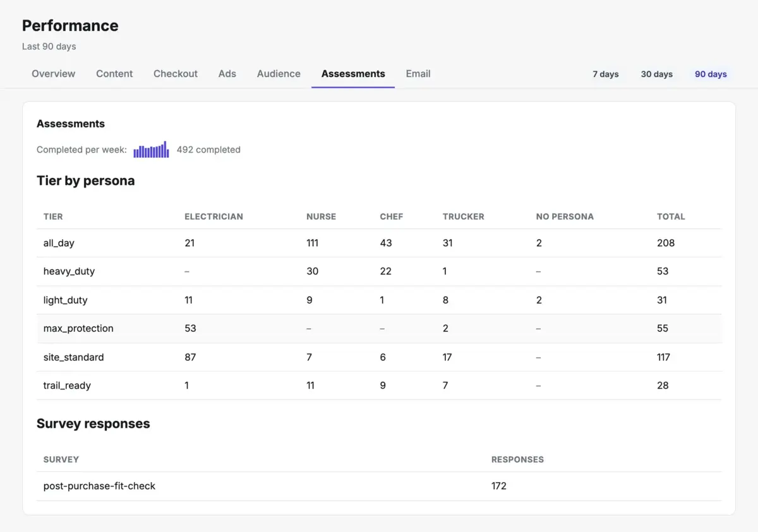Click the CHEF column header
Viewport: 758px width, 532px height.
[391, 216]
